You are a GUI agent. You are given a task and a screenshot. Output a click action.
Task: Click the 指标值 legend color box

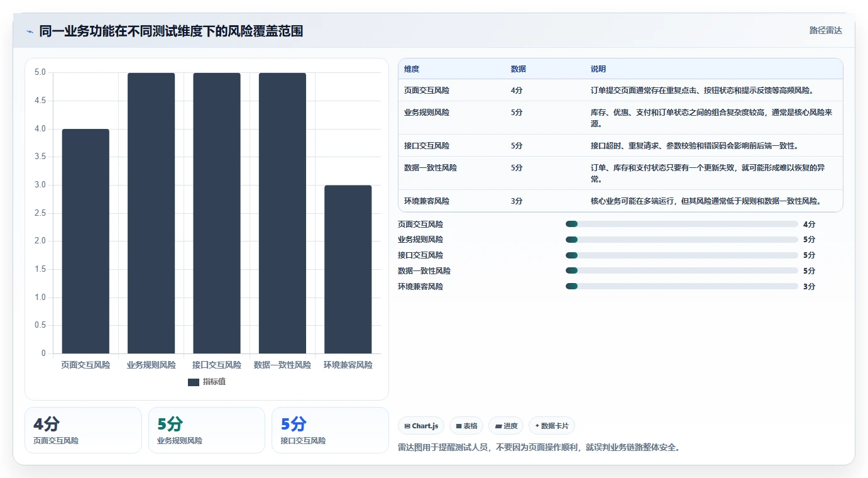194,382
